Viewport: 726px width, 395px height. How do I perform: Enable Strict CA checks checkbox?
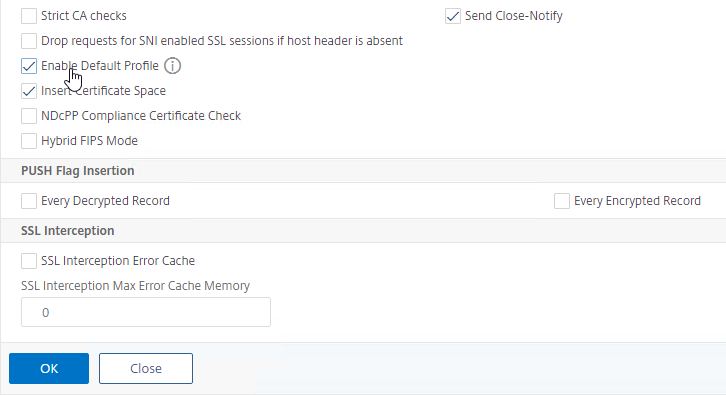[x=29, y=16]
